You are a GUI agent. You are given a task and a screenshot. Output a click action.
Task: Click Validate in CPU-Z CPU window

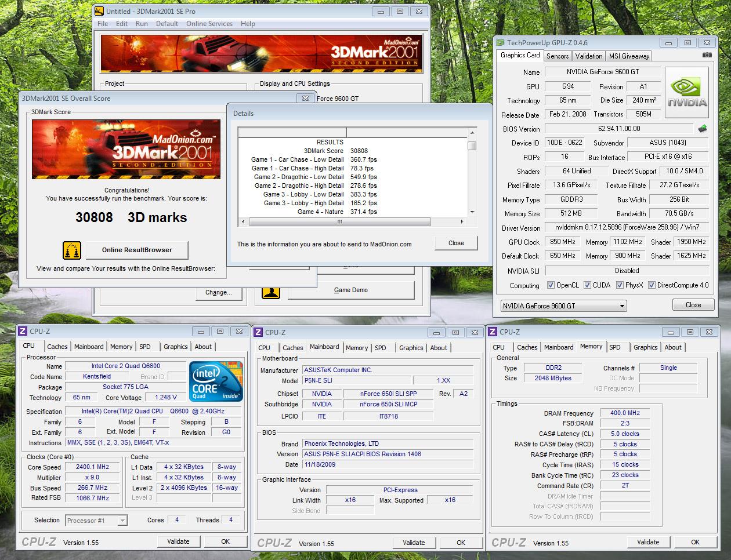coord(178,541)
